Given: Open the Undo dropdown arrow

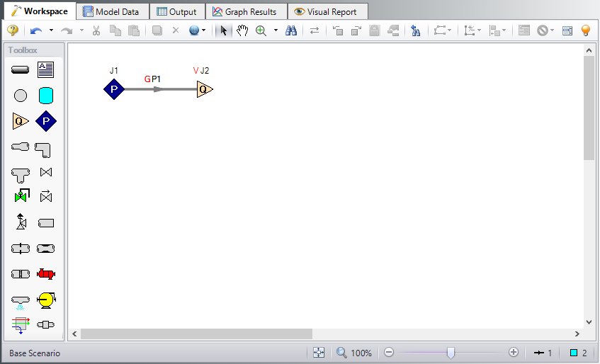Looking at the screenshot, I should click(x=51, y=30).
